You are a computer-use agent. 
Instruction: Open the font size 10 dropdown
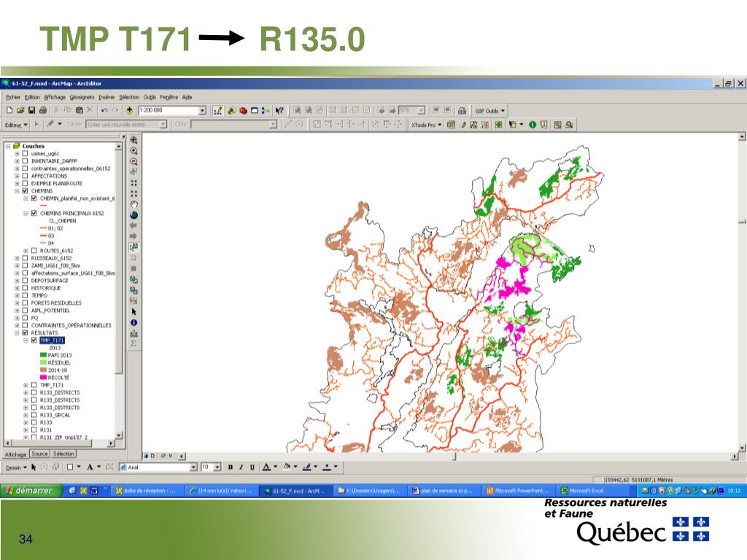point(217,467)
